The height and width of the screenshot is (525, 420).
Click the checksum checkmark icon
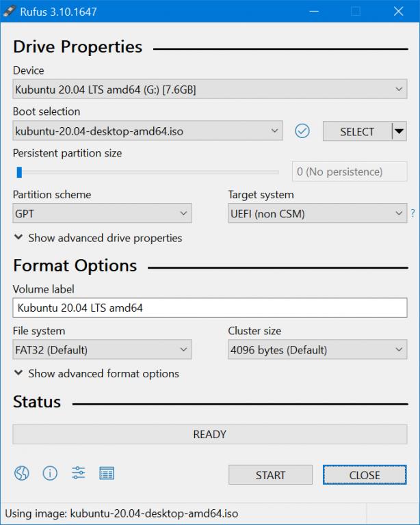[302, 131]
